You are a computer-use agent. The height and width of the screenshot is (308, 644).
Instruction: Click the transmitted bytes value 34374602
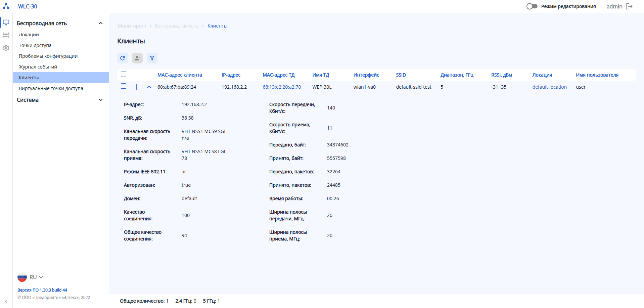pos(337,145)
